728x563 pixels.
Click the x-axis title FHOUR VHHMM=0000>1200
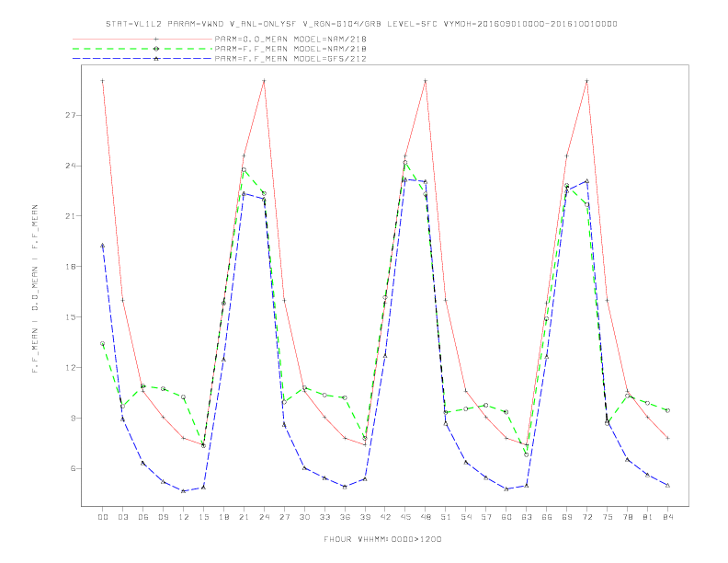coord(382,539)
